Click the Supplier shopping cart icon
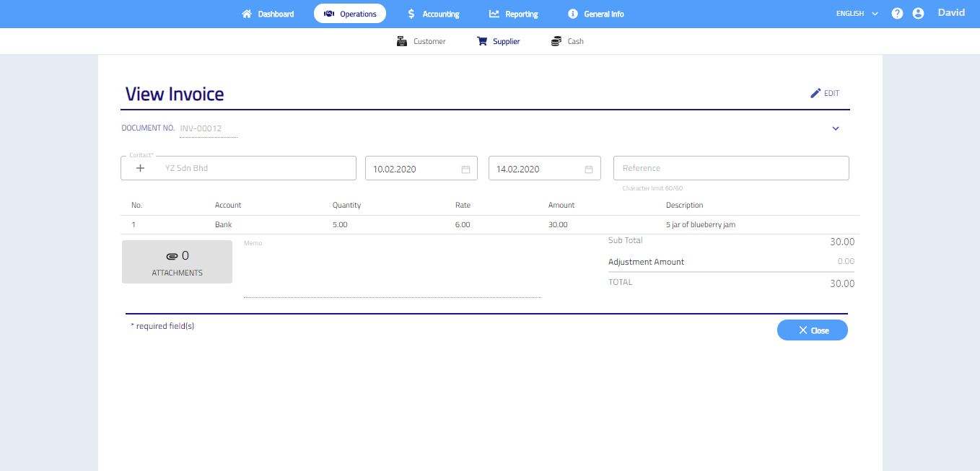Screen dimensions: 980x471 click(x=482, y=42)
